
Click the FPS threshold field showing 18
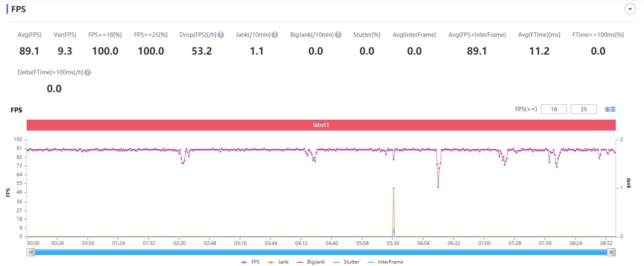tap(554, 109)
